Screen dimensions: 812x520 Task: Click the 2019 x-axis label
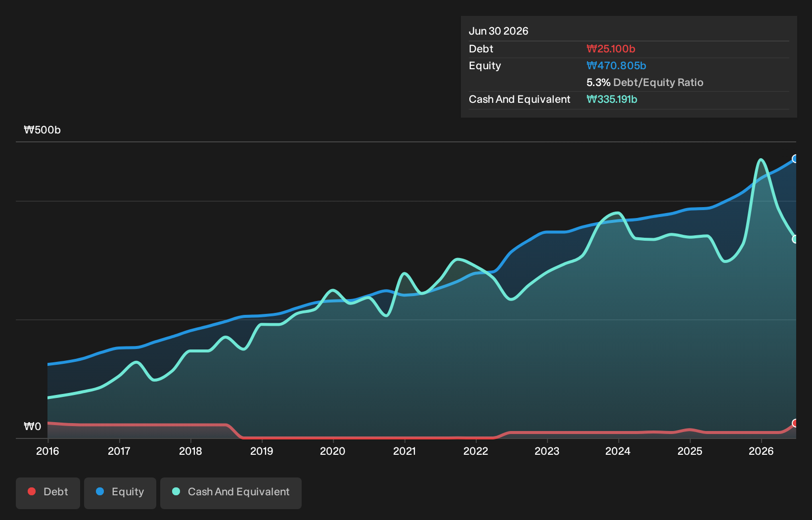262,451
